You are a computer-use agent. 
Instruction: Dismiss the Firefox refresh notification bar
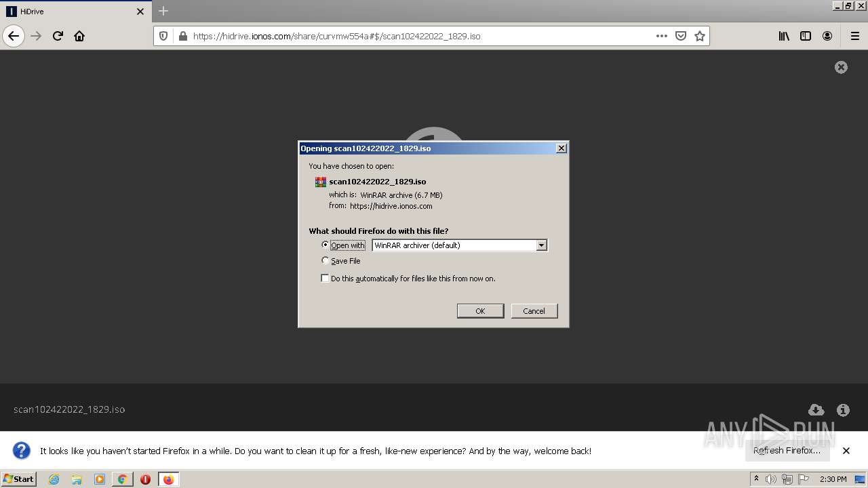pyautogui.click(x=846, y=451)
